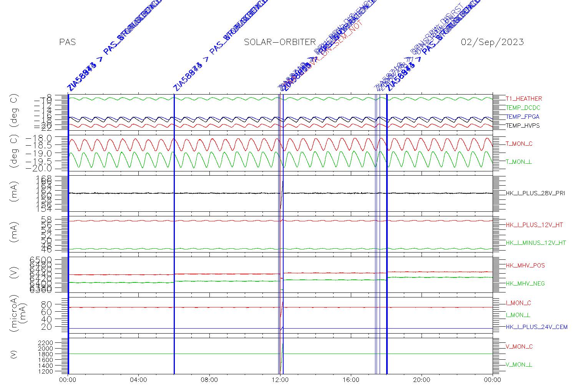Click the HK_I_PLUS_28V_PRI legend label
Viewport: 581px width, 392px height.
(x=535, y=193)
